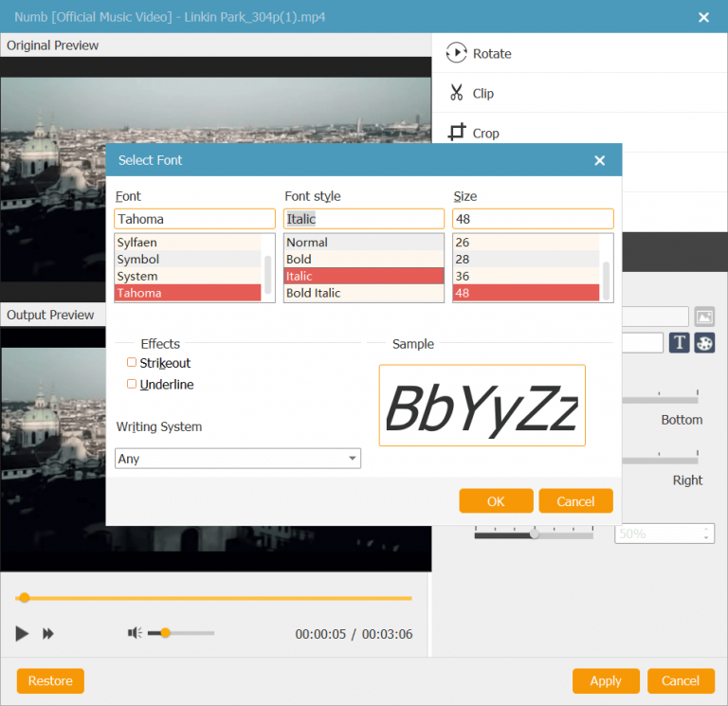
Task: Click the 50% transparency spinner arrows
Action: (x=705, y=534)
